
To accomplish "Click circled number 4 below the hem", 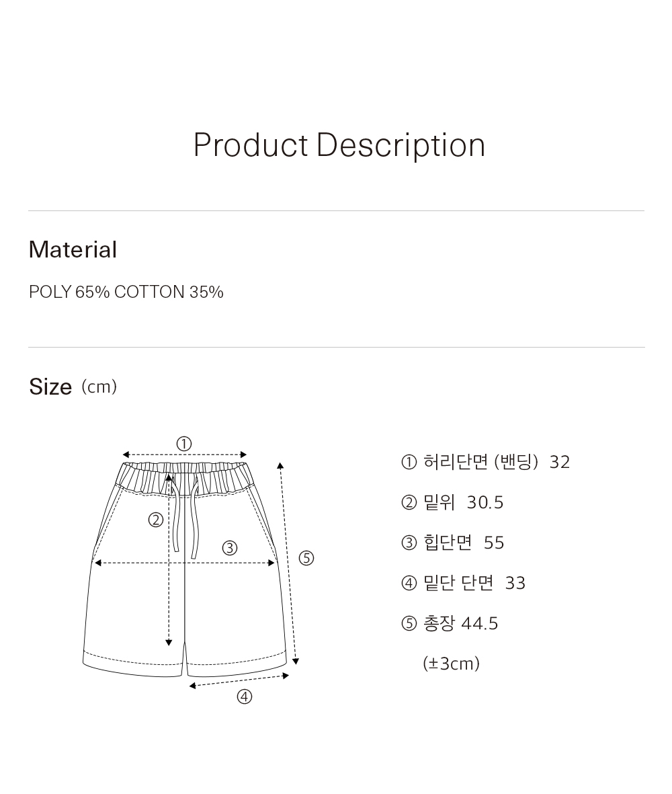I will pos(245,697).
